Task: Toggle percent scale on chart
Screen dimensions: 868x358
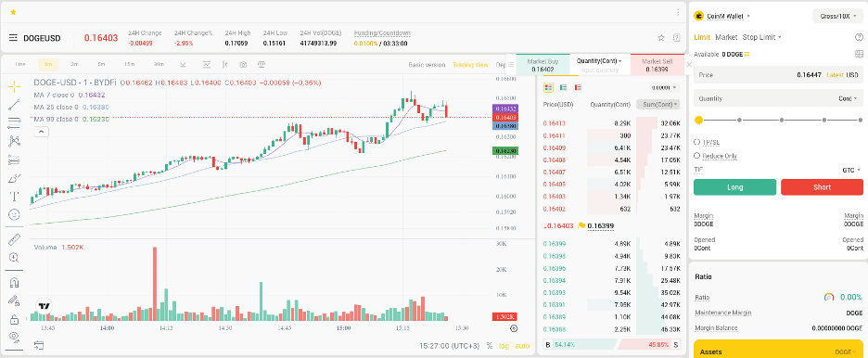Action: click(490, 346)
